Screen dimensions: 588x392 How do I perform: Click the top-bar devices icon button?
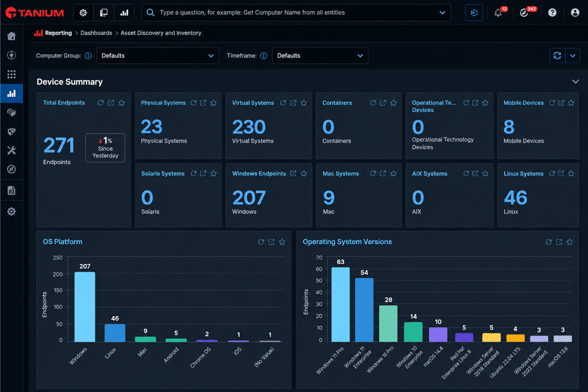pyautogui.click(x=104, y=13)
